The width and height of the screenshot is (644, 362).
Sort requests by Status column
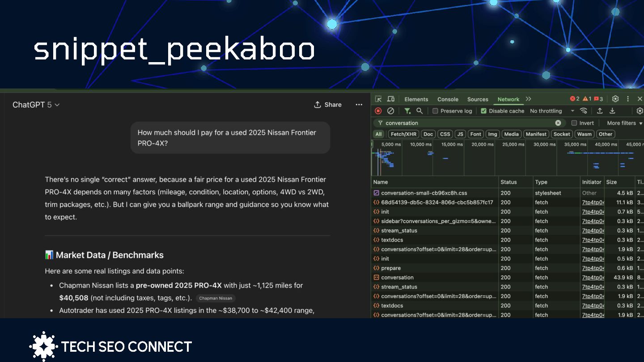pyautogui.click(x=516, y=182)
